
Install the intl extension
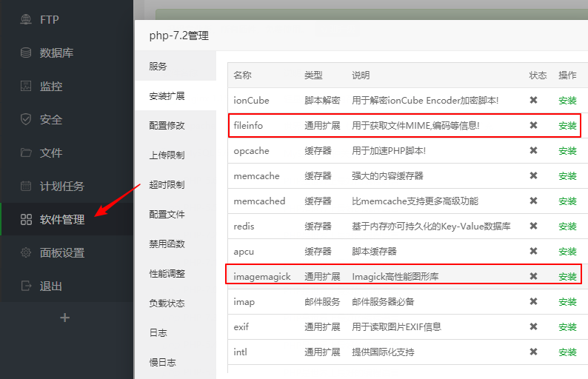coord(567,352)
